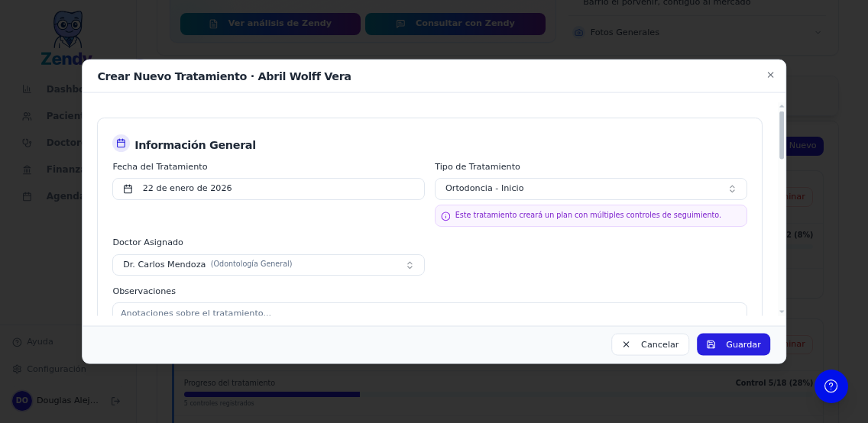868x423 pixels.
Task: Click the Control 5/18 (28%) text
Action: point(774,383)
